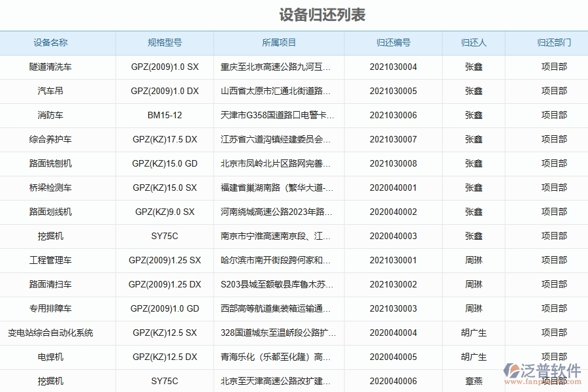Click return number 2020040005 for 电焊机

coord(393,357)
